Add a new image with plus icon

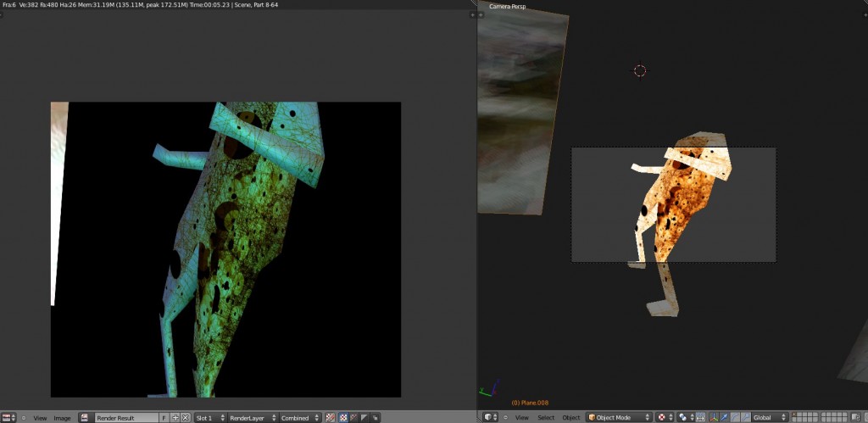(175, 418)
